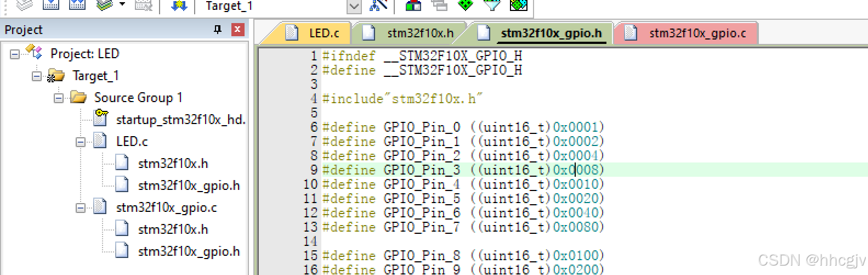Viewport: 868px width, 275px height.
Task: Click the Stop build toolbar icon
Action: click(144, 5)
